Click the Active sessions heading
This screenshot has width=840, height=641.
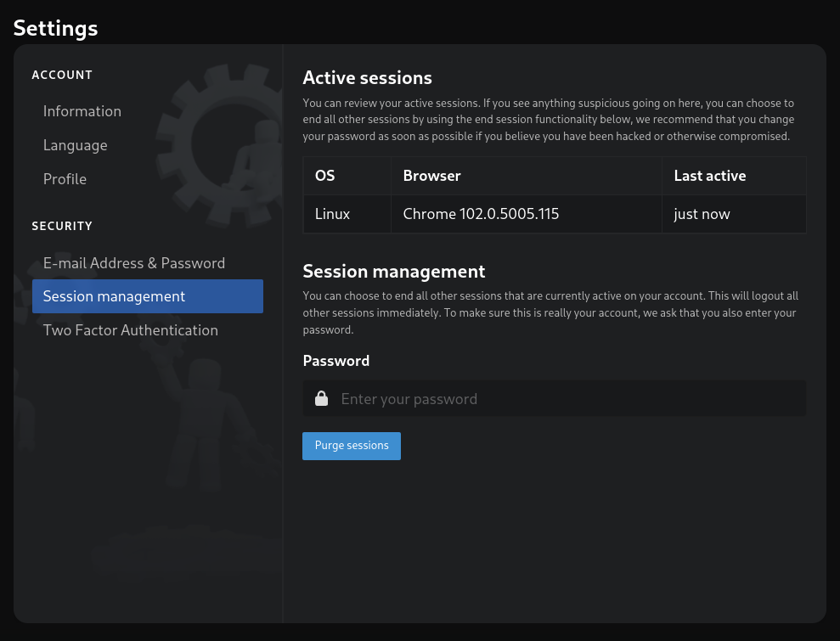(368, 78)
